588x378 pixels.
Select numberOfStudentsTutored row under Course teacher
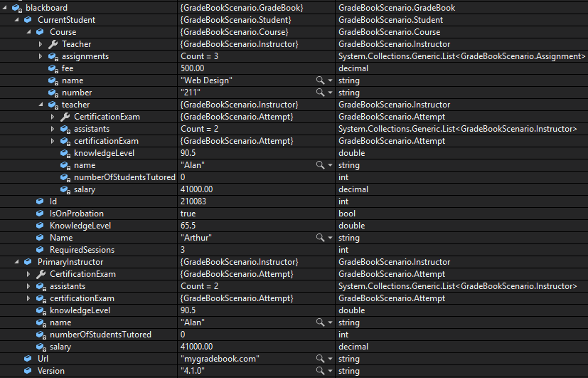pos(124,177)
